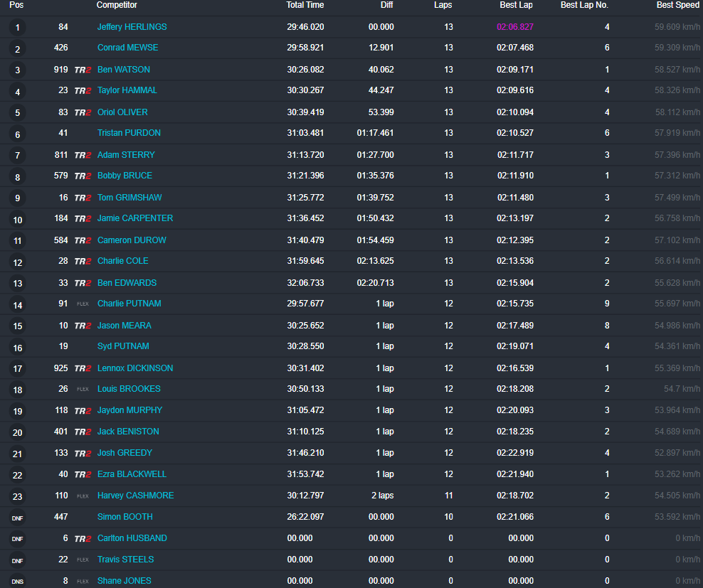Click total time 29:58.921
This screenshot has width=703, height=588.
coord(305,48)
